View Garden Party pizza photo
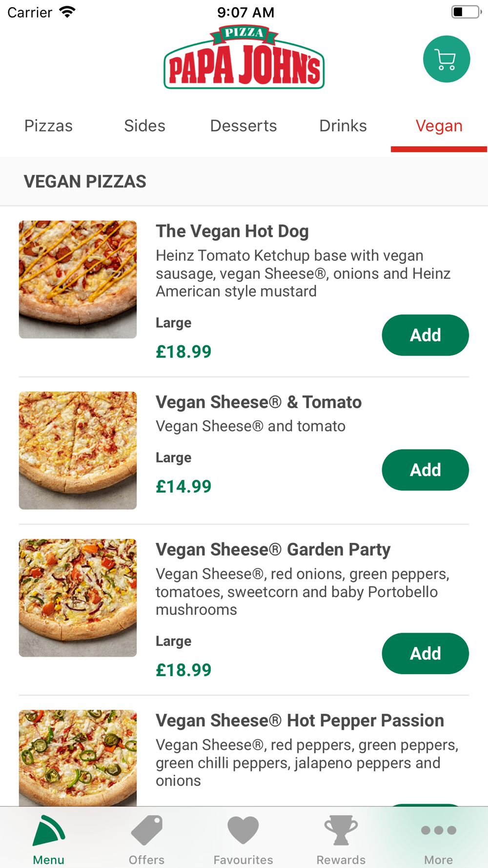The width and height of the screenshot is (488, 868). [78, 598]
